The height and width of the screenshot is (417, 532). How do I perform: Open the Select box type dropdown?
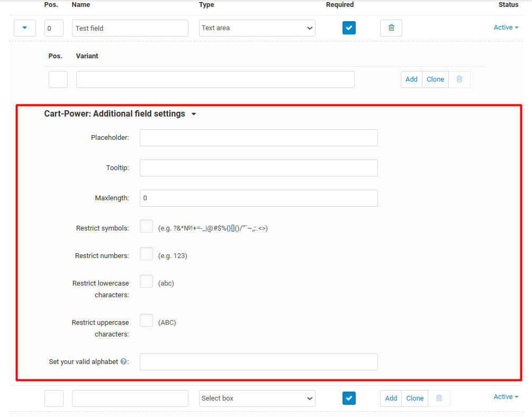[257, 398]
